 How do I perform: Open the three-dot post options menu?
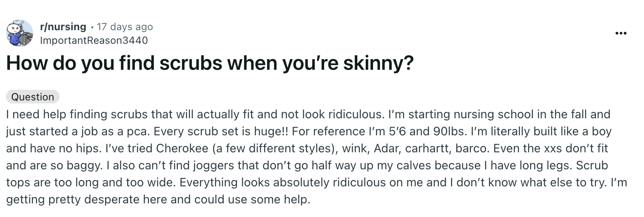point(621,33)
